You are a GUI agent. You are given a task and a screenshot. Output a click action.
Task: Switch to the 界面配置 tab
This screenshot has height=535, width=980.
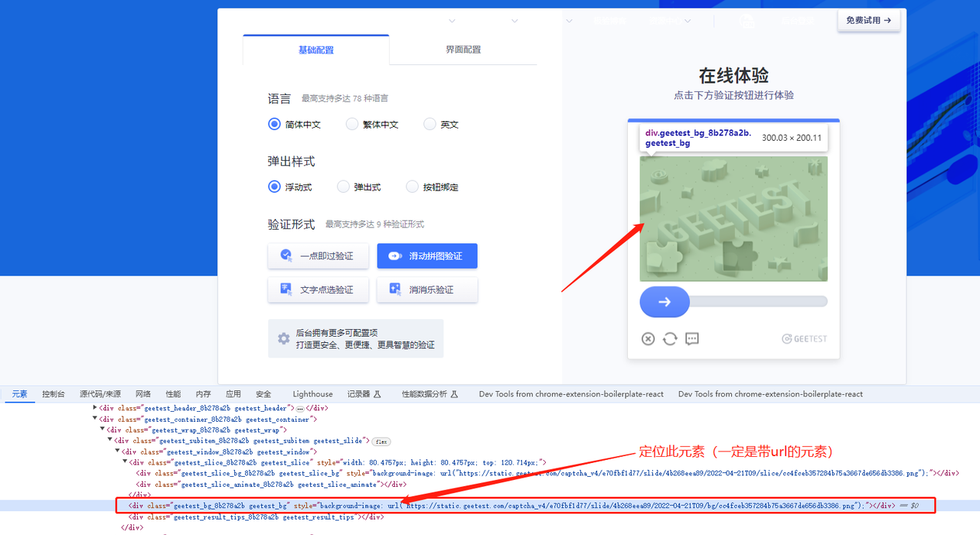click(x=463, y=50)
